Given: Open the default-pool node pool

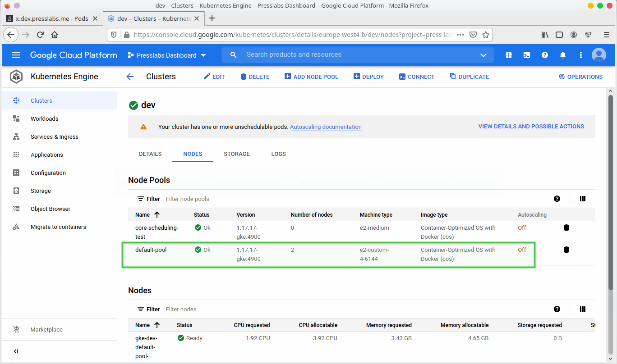Looking at the screenshot, I should tap(151, 250).
